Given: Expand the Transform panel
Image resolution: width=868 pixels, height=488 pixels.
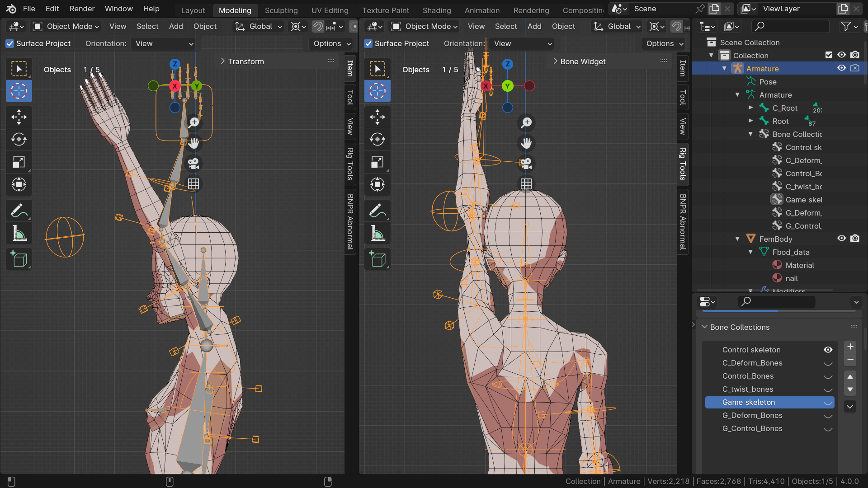Looking at the screenshot, I should pos(245,61).
